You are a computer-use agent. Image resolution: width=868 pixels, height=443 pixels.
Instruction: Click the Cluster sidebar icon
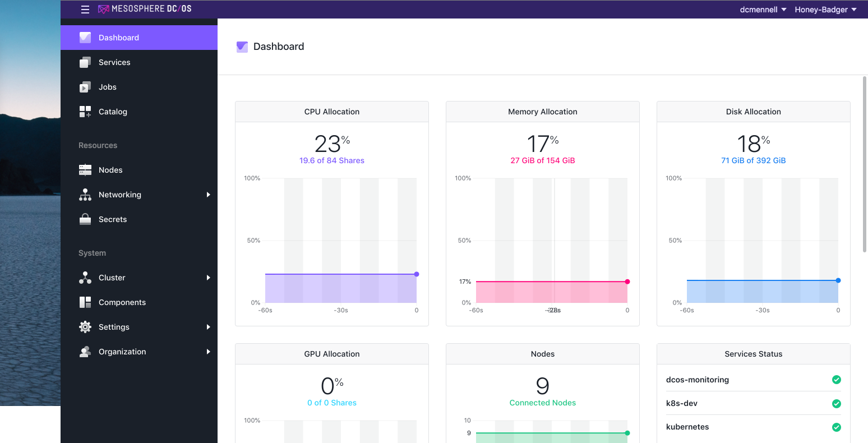(x=85, y=278)
